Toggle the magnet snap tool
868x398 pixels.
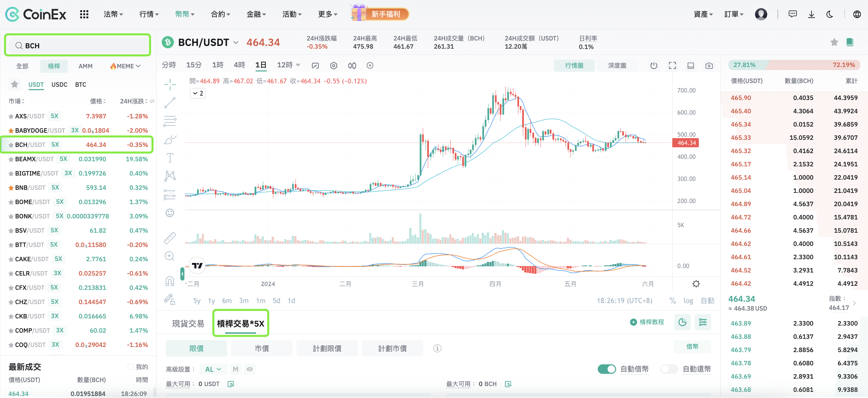(x=170, y=281)
